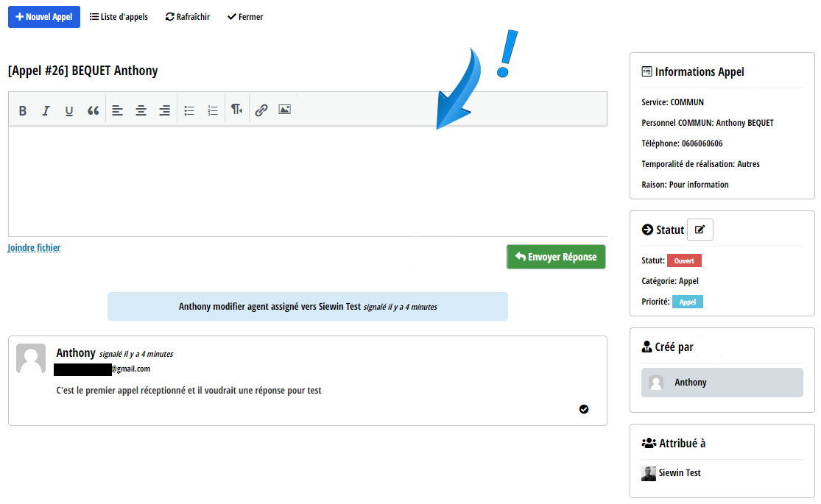Edit the call status with pencil button

[700, 230]
